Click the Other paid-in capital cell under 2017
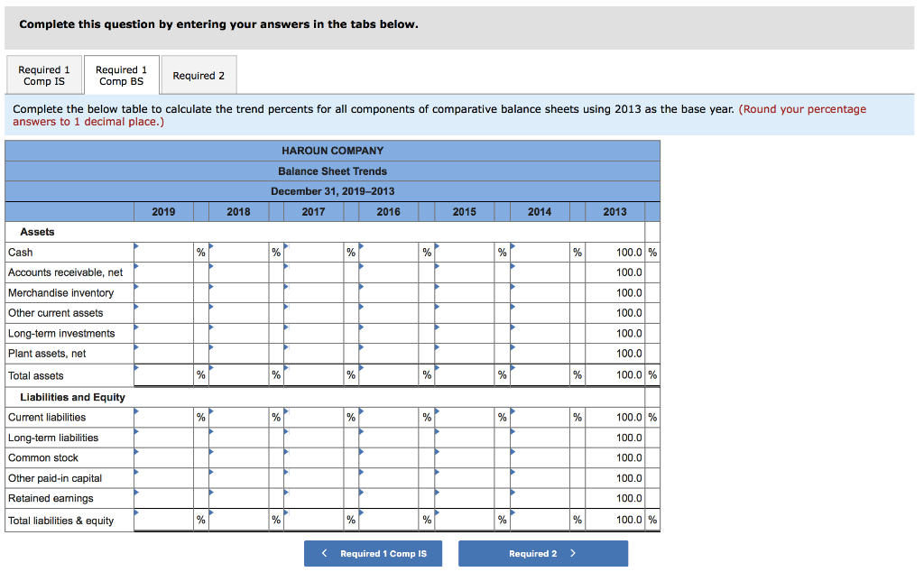The height and width of the screenshot is (572, 924). click(313, 477)
